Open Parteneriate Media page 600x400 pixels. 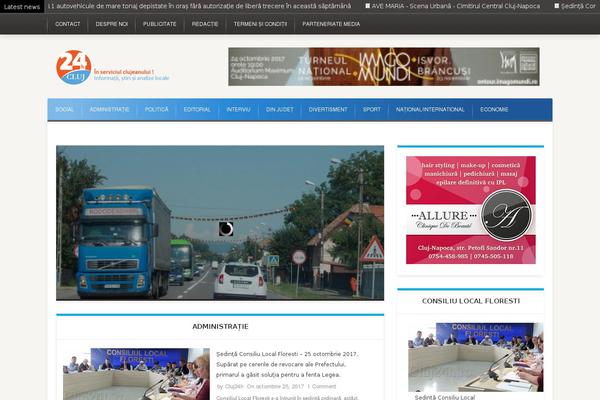point(331,24)
